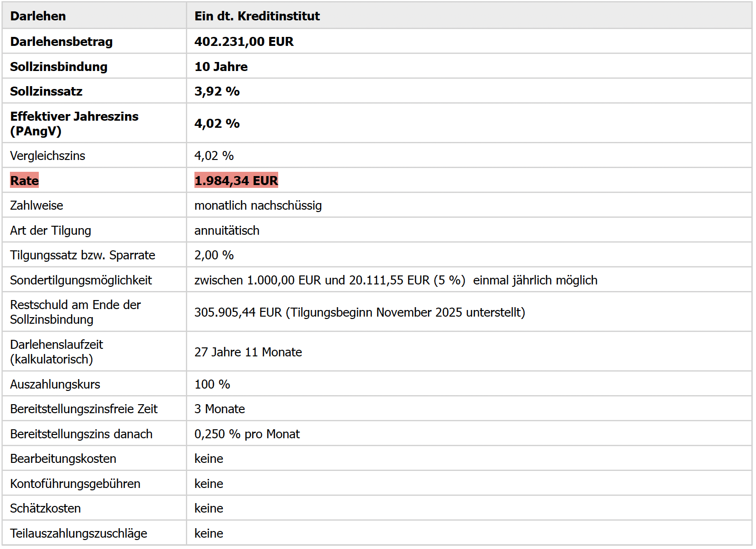Select the annuitätisch Tilgung value
This screenshot has height=549, width=756.
(227, 230)
